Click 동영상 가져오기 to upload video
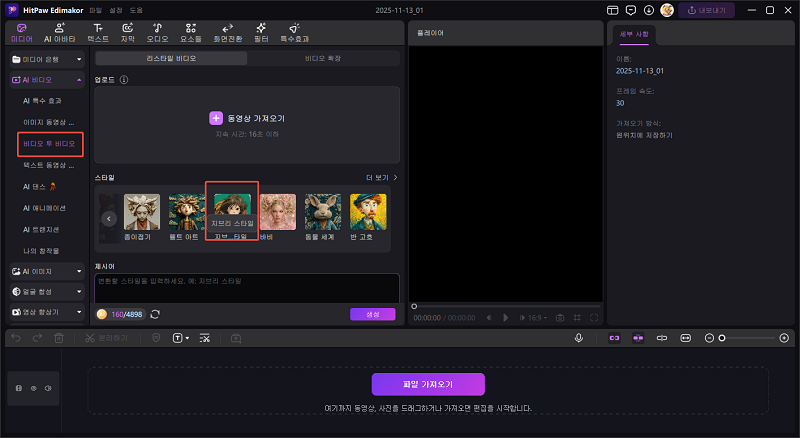Viewport: 800px width, 438px height. (x=247, y=118)
